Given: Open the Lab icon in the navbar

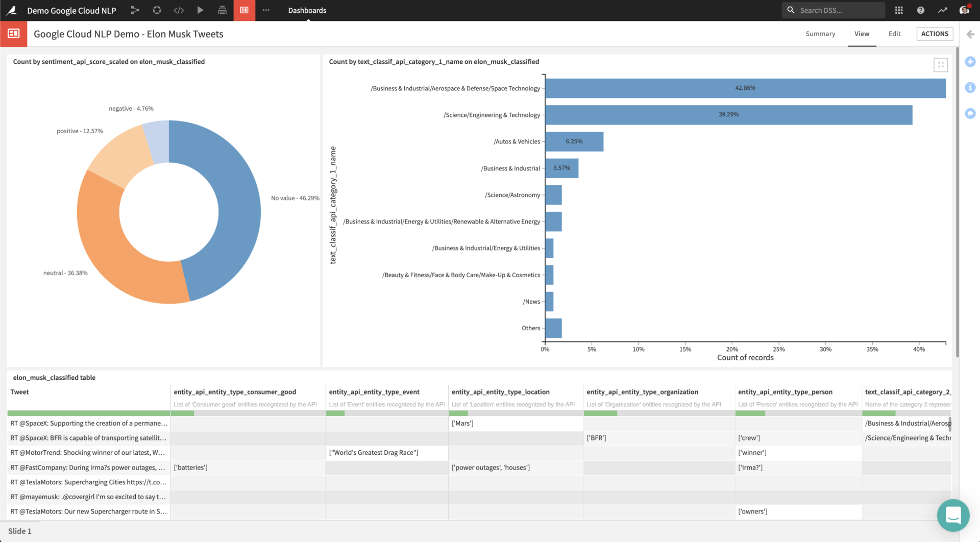Looking at the screenshot, I should tap(156, 10).
